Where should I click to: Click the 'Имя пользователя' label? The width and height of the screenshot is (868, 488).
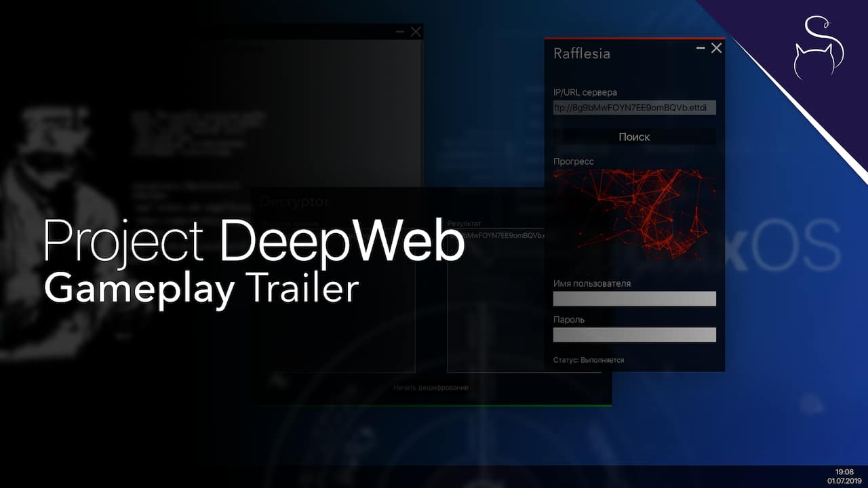click(x=592, y=283)
